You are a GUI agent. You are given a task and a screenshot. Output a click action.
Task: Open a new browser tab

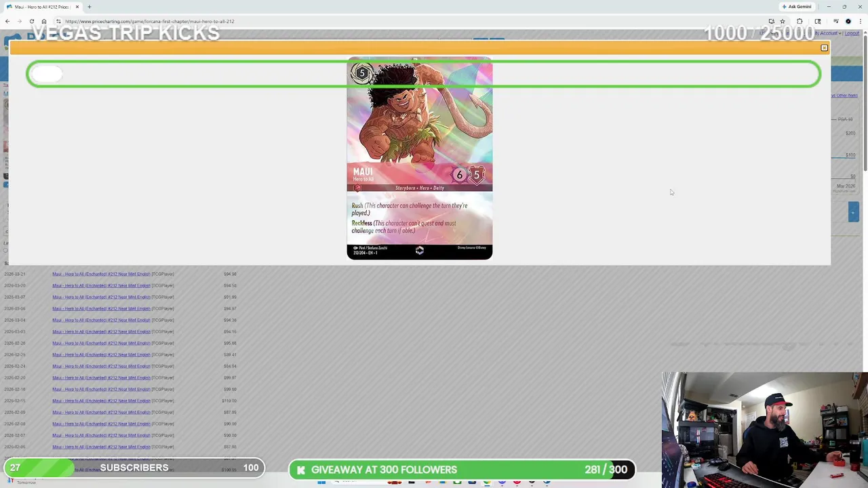point(89,7)
